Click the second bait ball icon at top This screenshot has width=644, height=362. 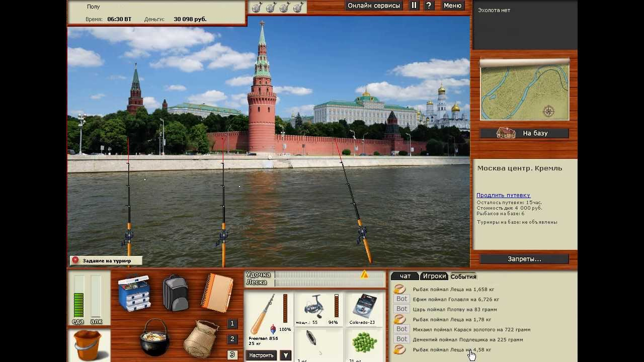click(x=271, y=7)
